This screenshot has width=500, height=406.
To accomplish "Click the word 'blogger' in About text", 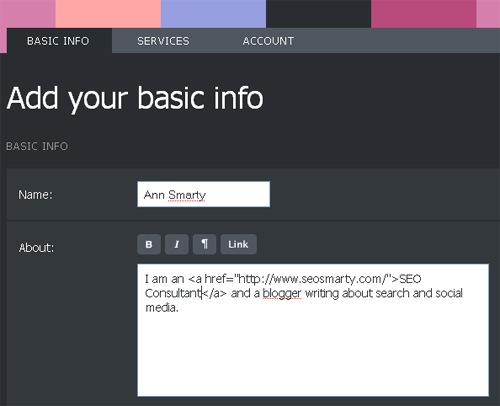I will point(282,293).
